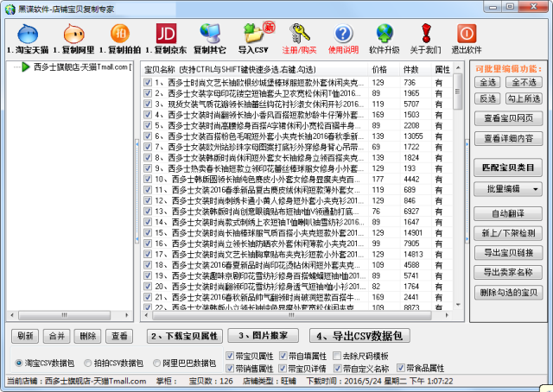Click the 全选 button
This screenshot has height=392, width=553.
tap(487, 83)
